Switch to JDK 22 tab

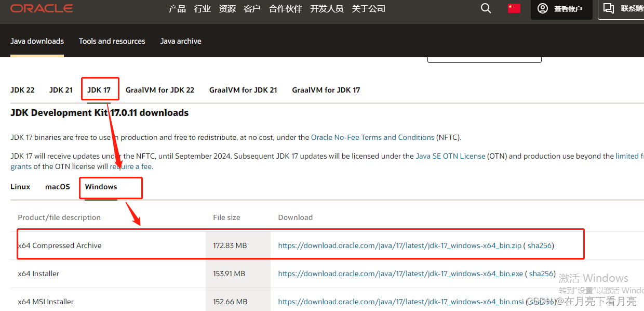click(x=22, y=90)
